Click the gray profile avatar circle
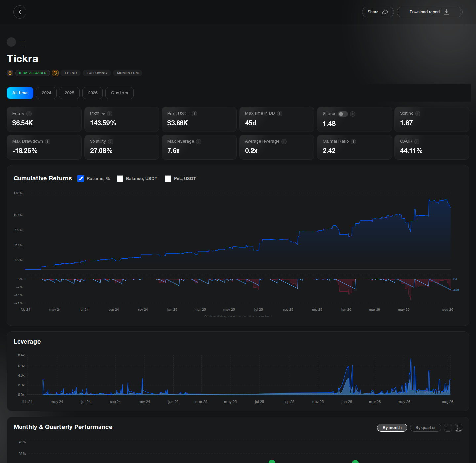The image size is (476, 463). pos(11,42)
